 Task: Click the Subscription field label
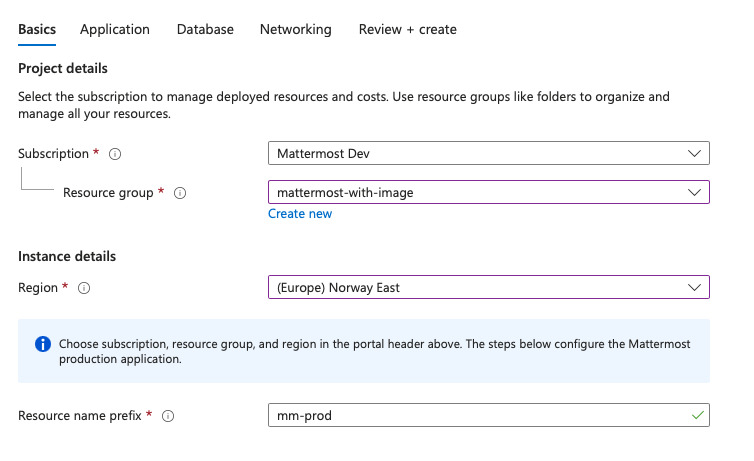coord(53,154)
